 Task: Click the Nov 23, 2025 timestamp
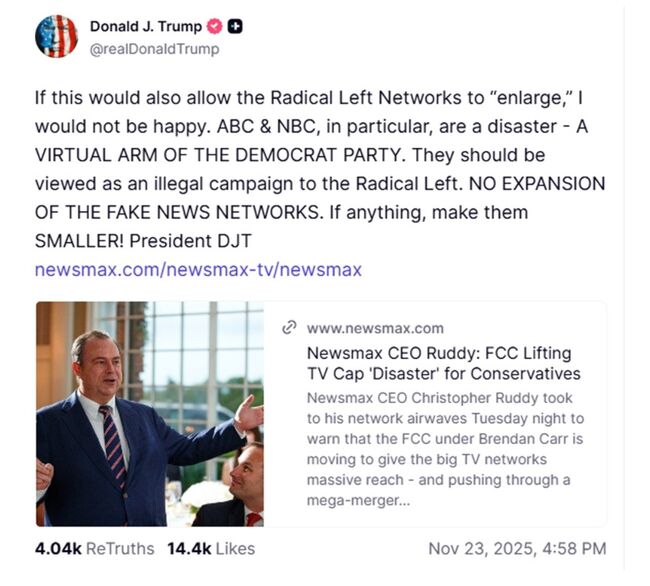(x=517, y=548)
